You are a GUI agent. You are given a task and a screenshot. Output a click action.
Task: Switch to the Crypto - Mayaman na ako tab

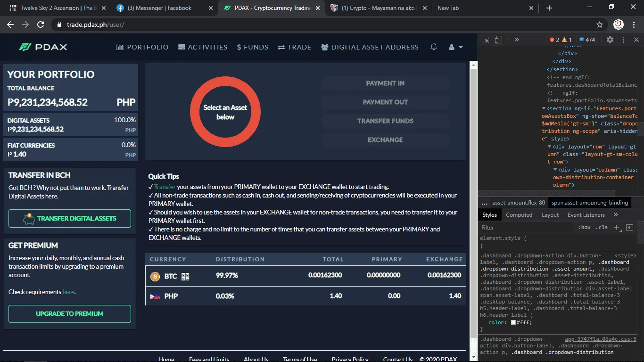pyautogui.click(x=379, y=8)
